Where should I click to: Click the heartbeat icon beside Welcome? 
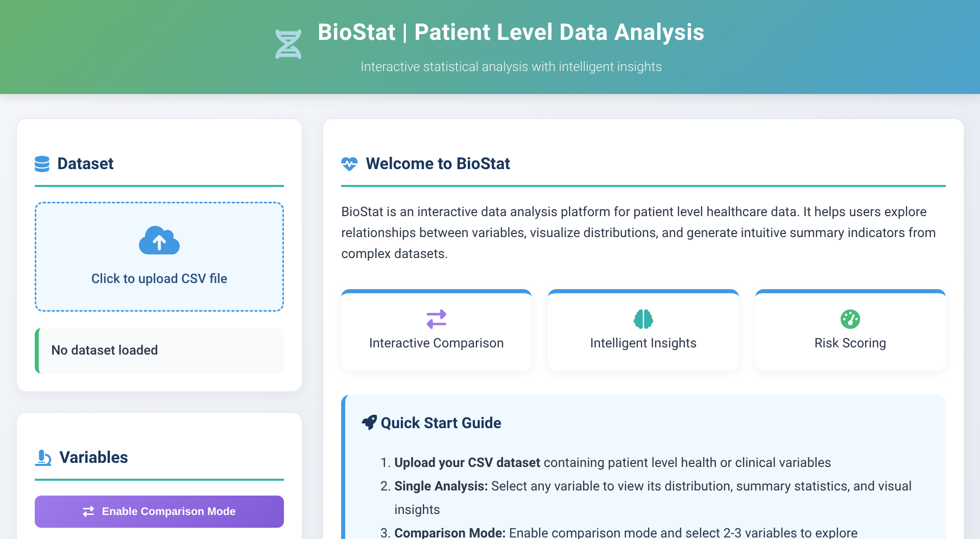point(349,164)
